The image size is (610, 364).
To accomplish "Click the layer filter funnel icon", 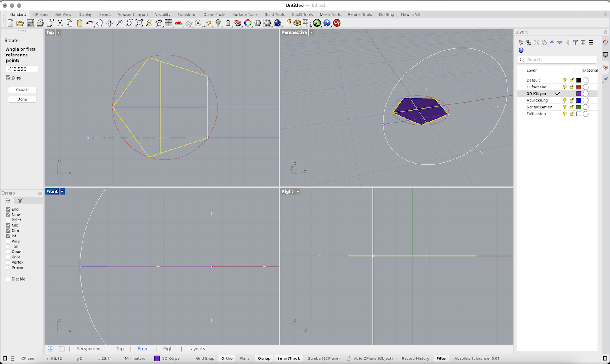I will coord(575,42).
